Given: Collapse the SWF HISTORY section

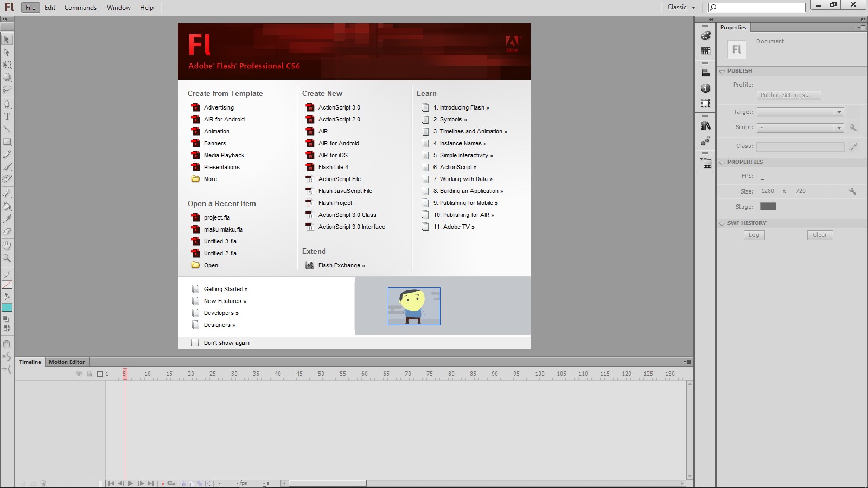Looking at the screenshot, I should [x=722, y=223].
